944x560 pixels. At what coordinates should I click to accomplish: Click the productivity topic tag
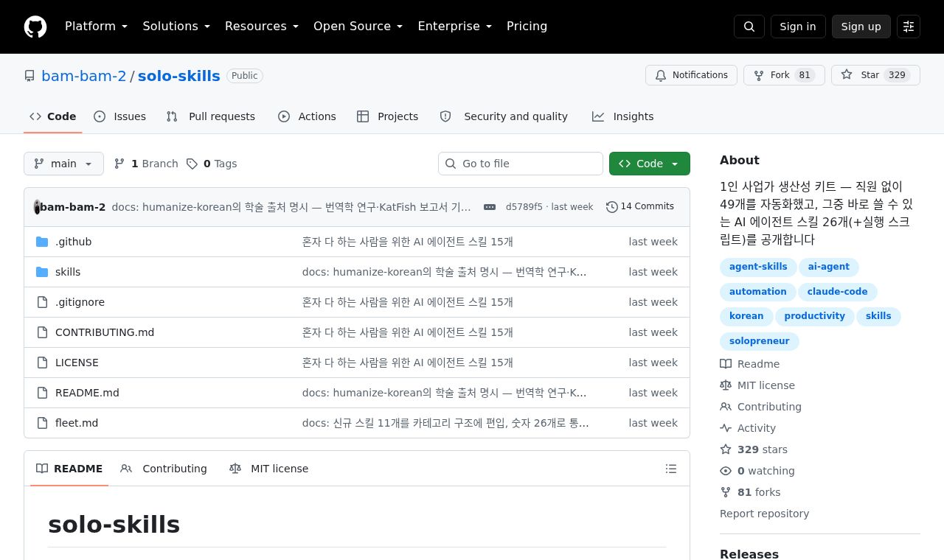pos(814,316)
